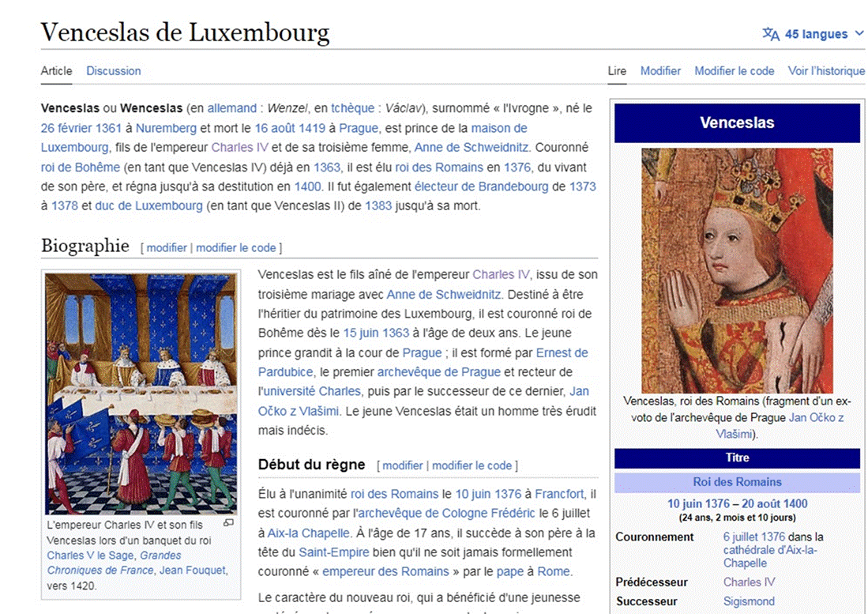Click modifier le code beside Début du règne
Image resolution: width=868 pixels, height=614 pixels.
[472, 465]
